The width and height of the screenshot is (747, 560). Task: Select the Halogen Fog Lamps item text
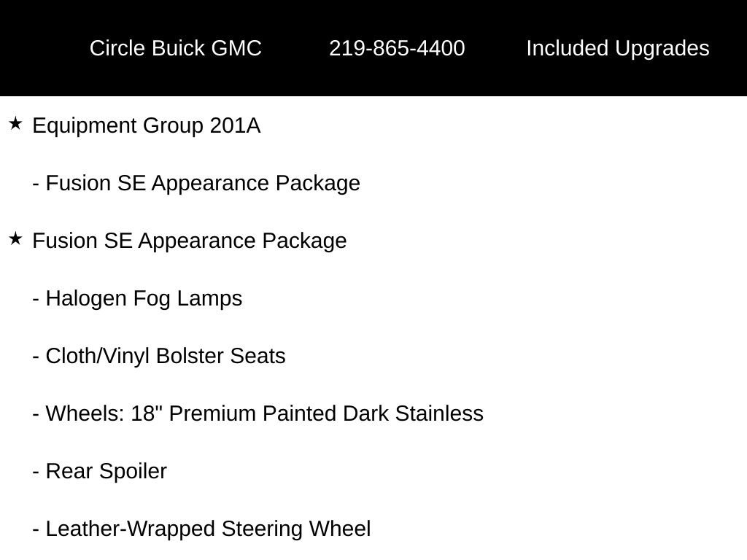point(144,298)
